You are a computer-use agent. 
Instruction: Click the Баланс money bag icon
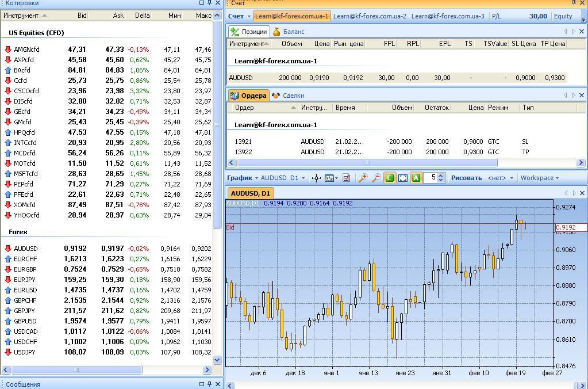(276, 32)
